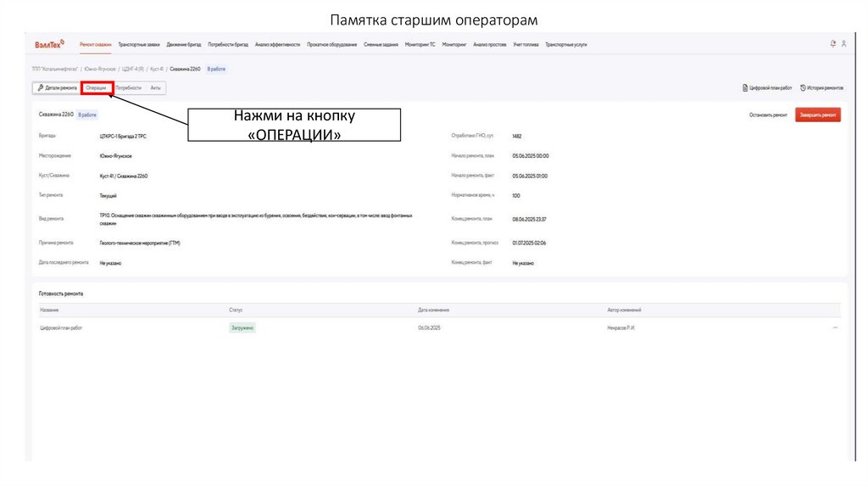Click the ТР10 repair kind description
This screenshot has width=868, height=487.
coord(256,219)
